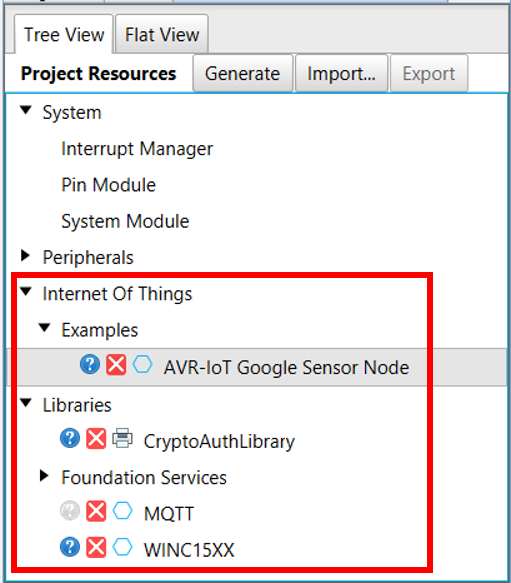This screenshot has width=511, height=583.
Task: Open help for AVR-IoT Google Sensor Node
Action: (90, 364)
